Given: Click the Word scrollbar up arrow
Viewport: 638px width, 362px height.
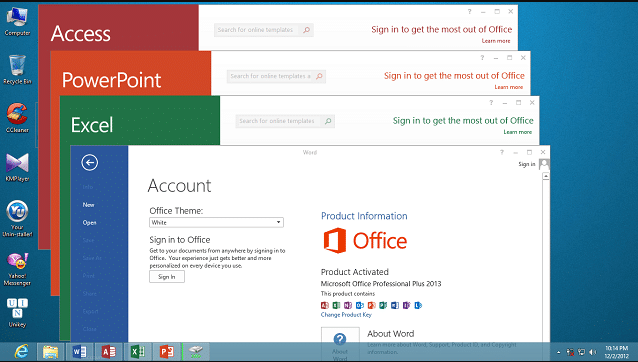Looking at the screenshot, I should click(546, 176).
